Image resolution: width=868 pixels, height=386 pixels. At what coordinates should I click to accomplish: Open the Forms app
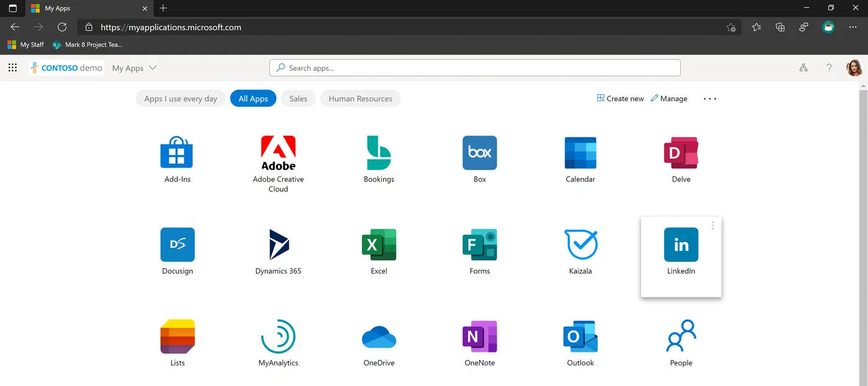pyautogui.click(x=480, y=245)
